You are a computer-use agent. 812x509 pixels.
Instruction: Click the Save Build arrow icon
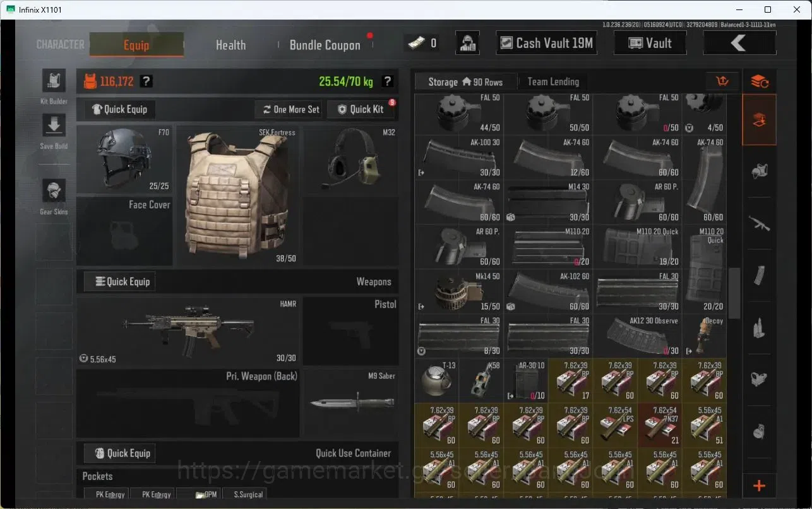pyautogui.click(x=54, y=126)
